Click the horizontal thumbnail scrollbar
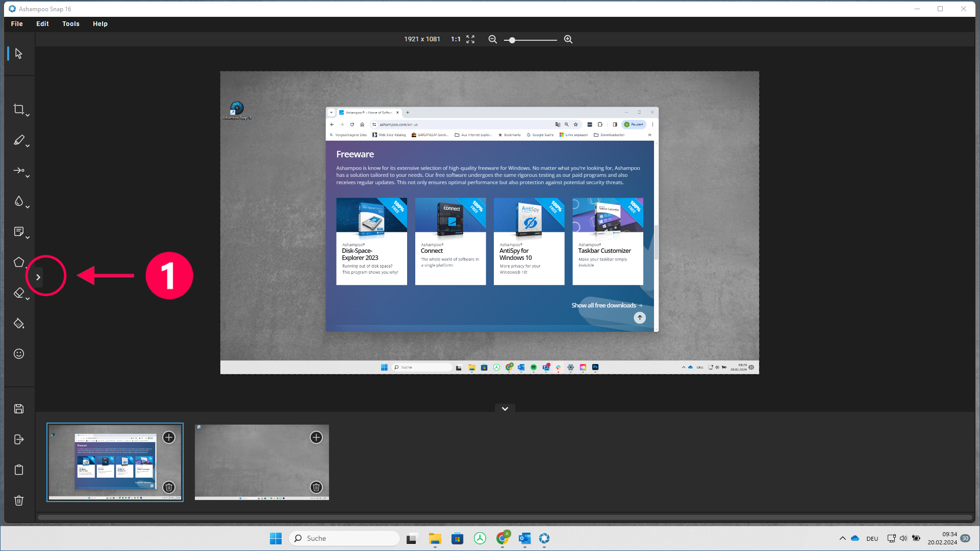980x551 pixels. (505, 517)
